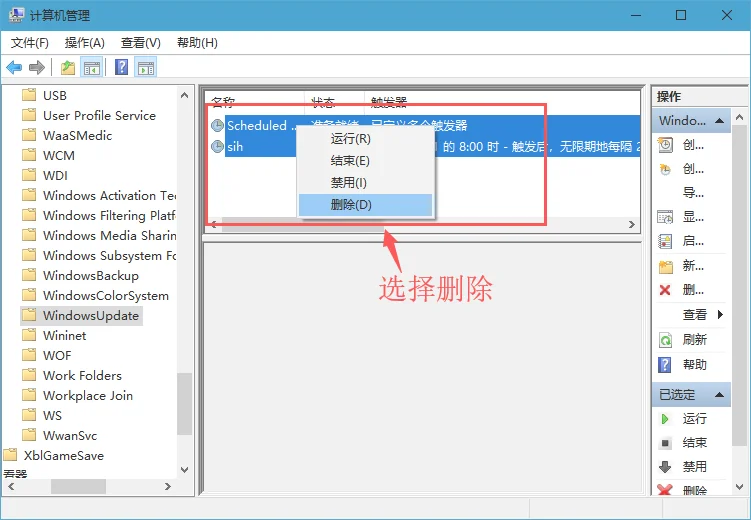Click the 帮助 action link
This screenshot has height=520, width=751.
(x=694, y=365)
